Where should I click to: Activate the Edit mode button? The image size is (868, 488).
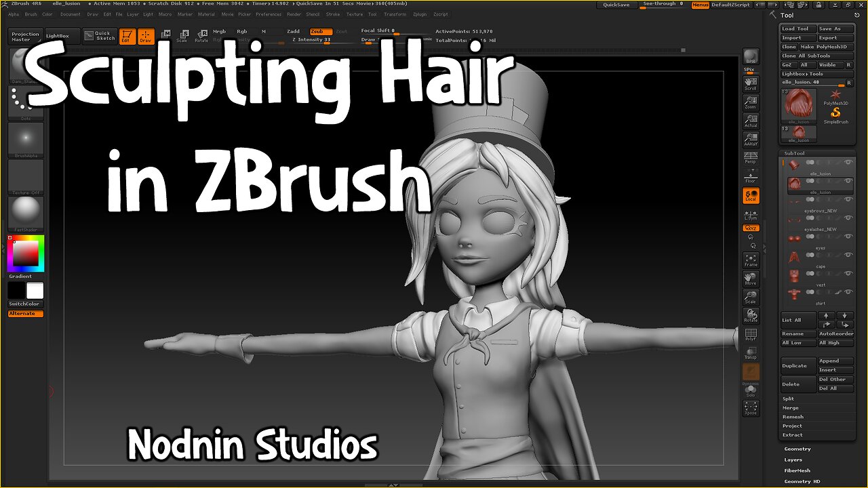(x=127, y=36)
